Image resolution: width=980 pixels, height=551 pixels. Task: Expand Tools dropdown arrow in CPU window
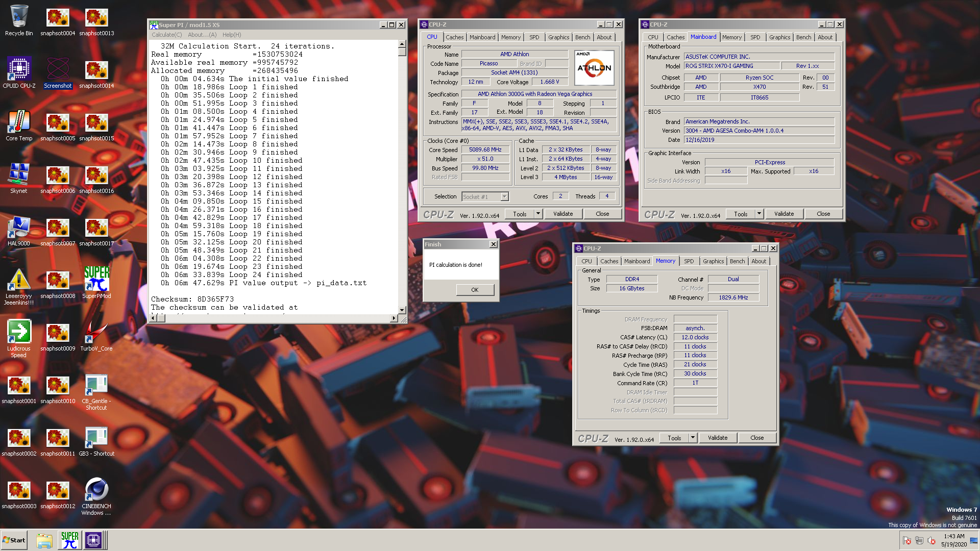[538, 214]
